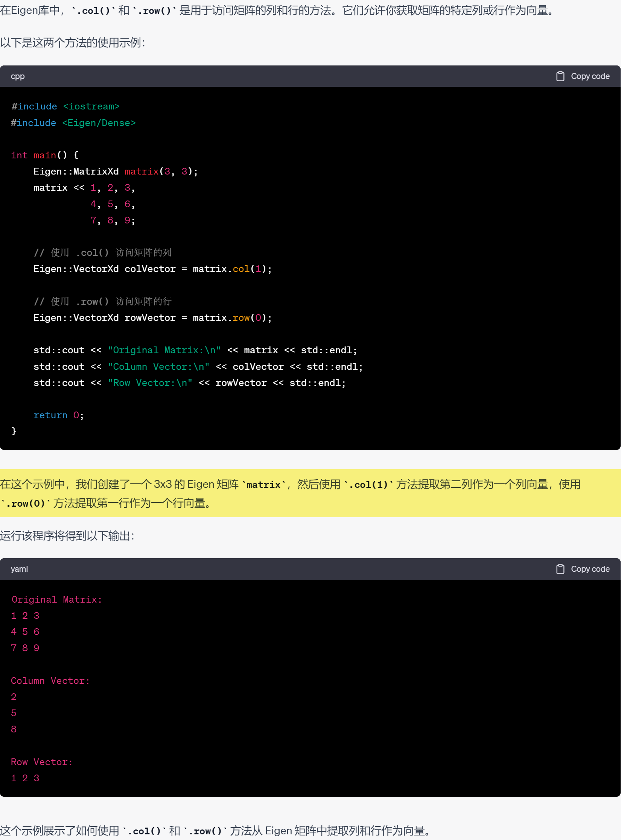The height and width of the screenshot is (840, 621).
Task: Click the 'rowVector = matrix.row(0);' line
Action: point(152,318)
